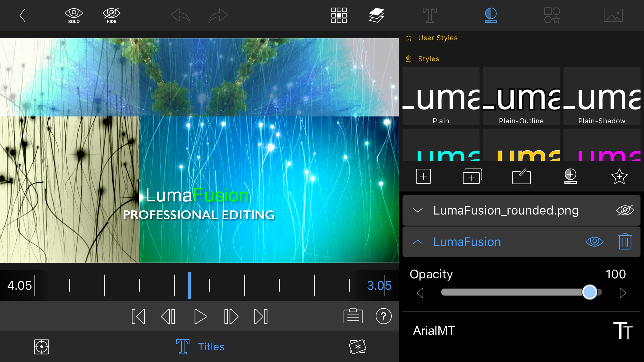The width and height of the screenshot is (644, 362).
Task: Click the redo arrow
Action: pos(218,15)
